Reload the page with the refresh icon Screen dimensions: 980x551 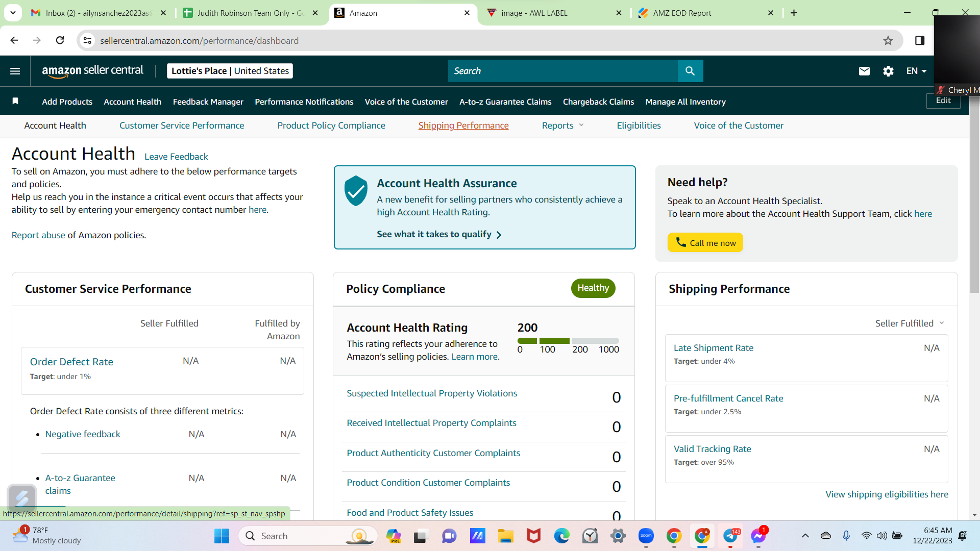(60, 40)
